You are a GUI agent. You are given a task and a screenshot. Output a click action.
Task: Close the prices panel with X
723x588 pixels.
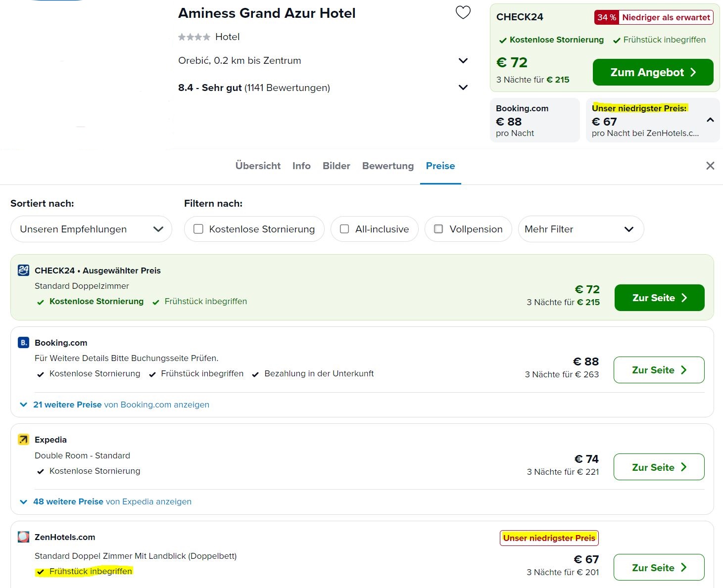[x=710, y=166]
